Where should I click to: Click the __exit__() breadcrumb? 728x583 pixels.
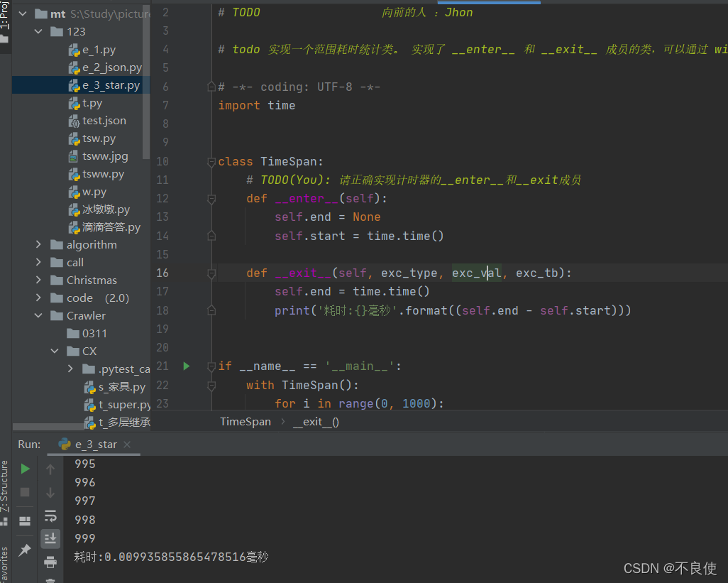316,421
